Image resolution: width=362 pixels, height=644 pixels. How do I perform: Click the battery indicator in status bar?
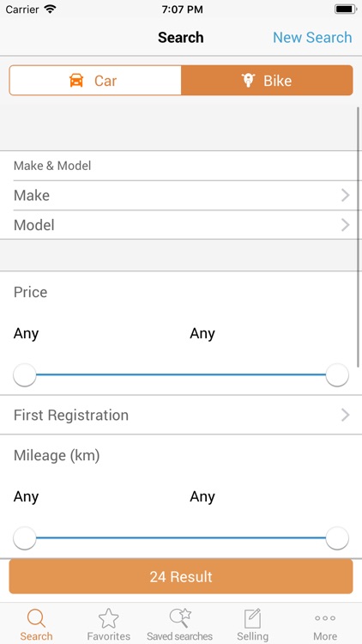pyautogui.click(x=345, y=9)
